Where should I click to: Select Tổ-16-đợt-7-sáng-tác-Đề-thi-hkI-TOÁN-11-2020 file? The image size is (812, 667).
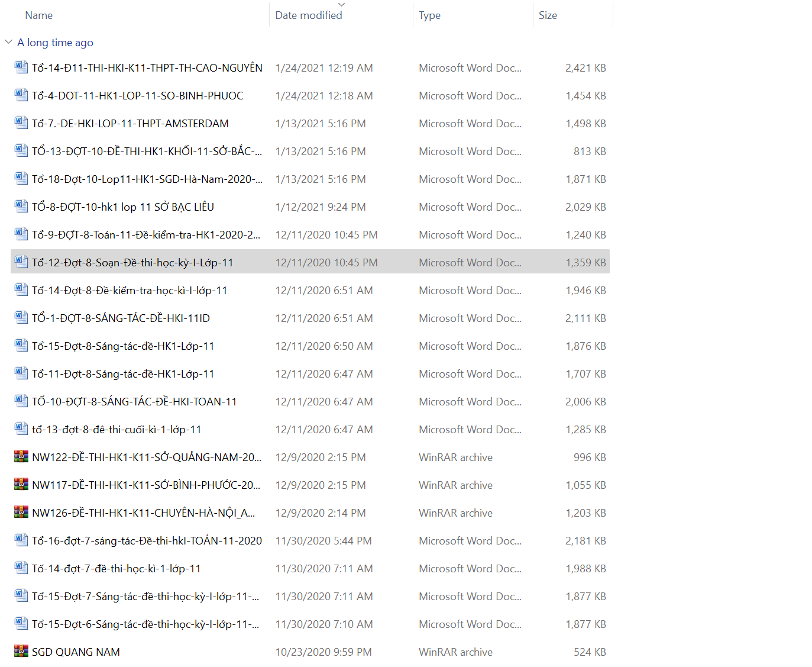(147, 541)
